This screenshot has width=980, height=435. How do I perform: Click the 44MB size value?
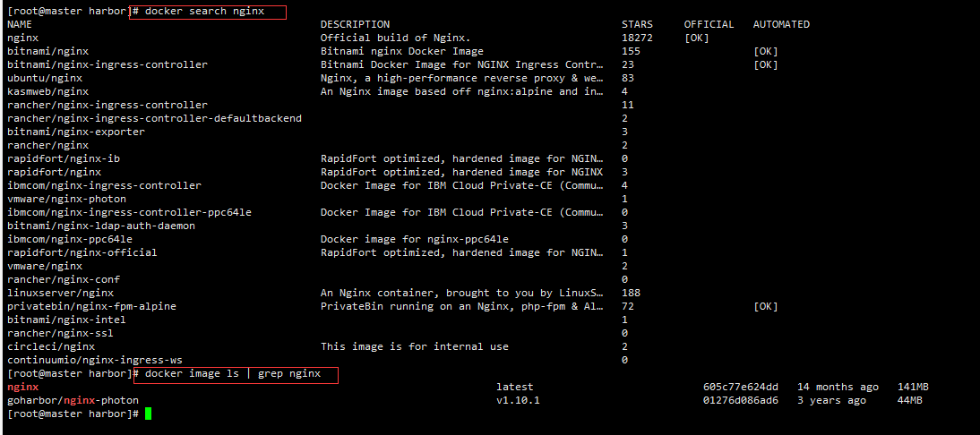[x=910, y=401]
